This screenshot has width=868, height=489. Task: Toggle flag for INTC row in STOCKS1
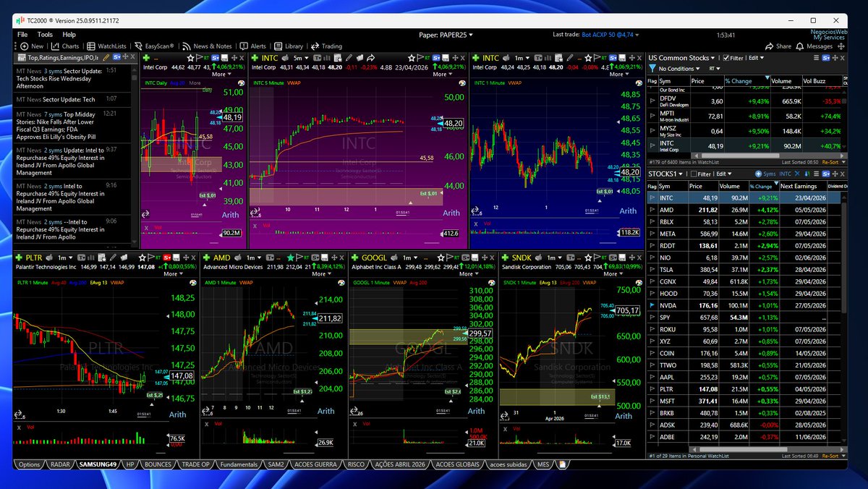pos(653,197)
